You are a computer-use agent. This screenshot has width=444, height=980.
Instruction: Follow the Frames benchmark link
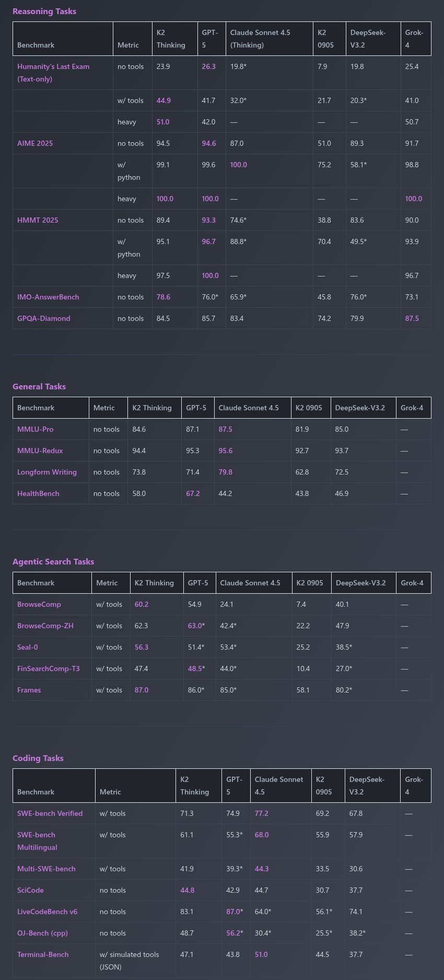[x=29, y=690]
